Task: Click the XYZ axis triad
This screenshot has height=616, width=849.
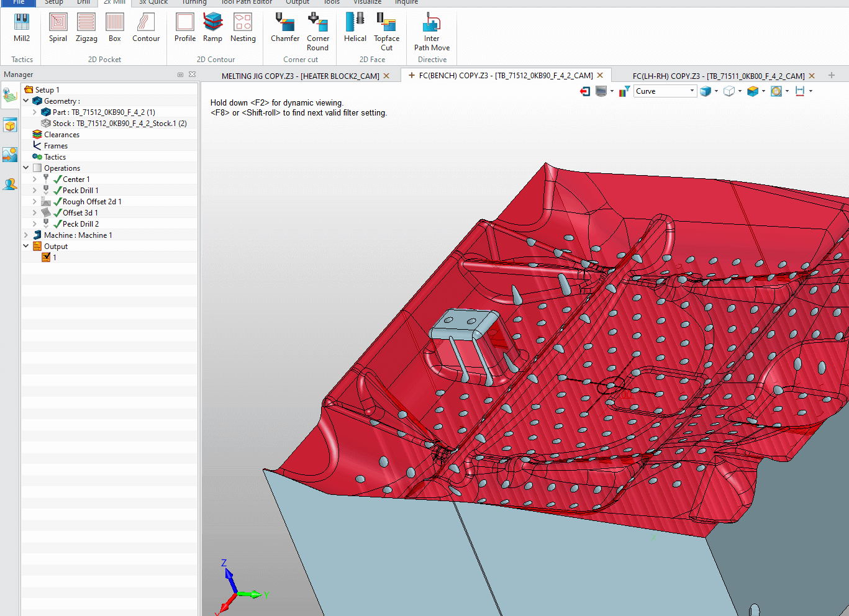Action: click(240, 587)
